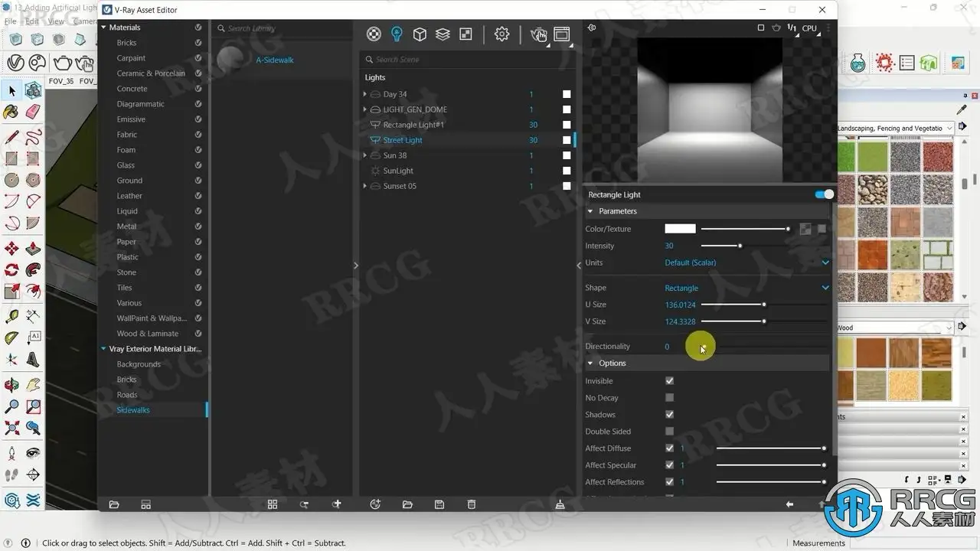
Task: Collapse the Materials library tree
Action: [103, 28]
